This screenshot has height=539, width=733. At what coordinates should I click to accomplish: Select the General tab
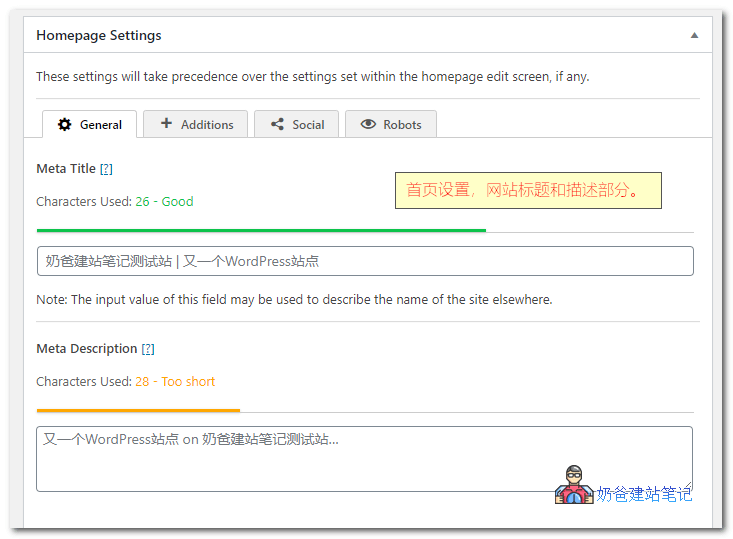(x=90, y=124)
